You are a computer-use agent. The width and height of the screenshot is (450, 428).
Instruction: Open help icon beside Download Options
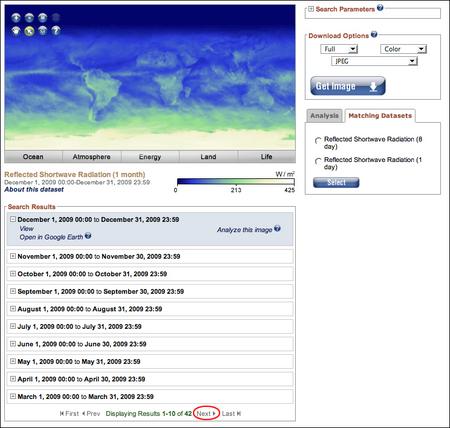click(x=374, y=34)
